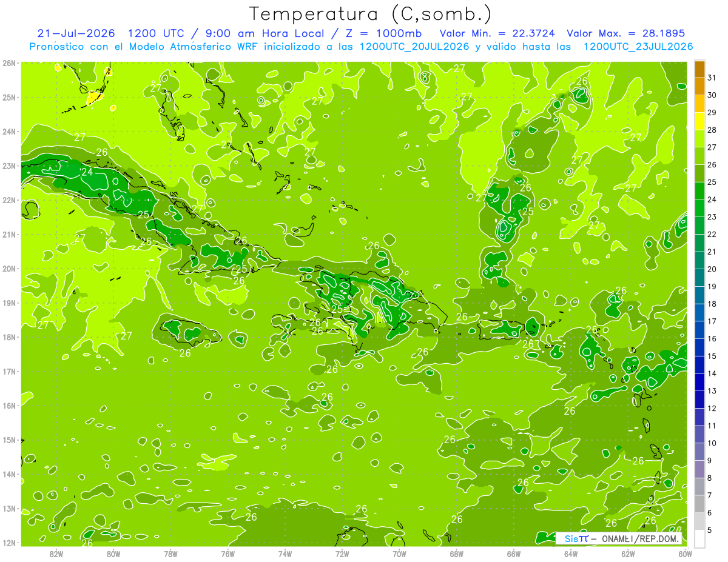Click the legend label '5' on the colorbar
This screenshot has width=728, height=562.
click(710, 530)
